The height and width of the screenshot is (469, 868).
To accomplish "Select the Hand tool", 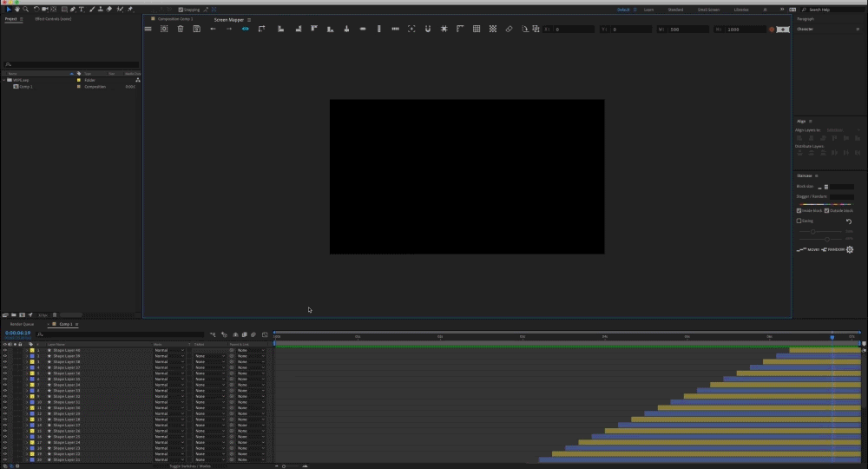I will (17, 10).
